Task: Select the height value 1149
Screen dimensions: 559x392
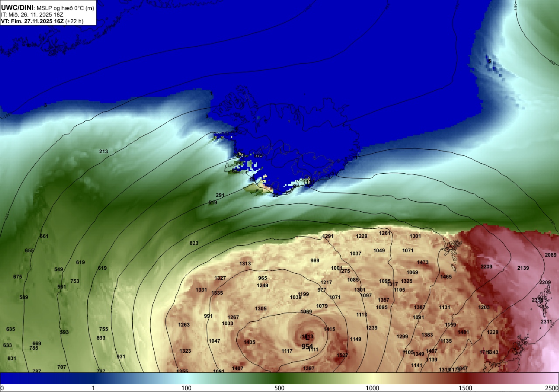Action: [355, 339]
